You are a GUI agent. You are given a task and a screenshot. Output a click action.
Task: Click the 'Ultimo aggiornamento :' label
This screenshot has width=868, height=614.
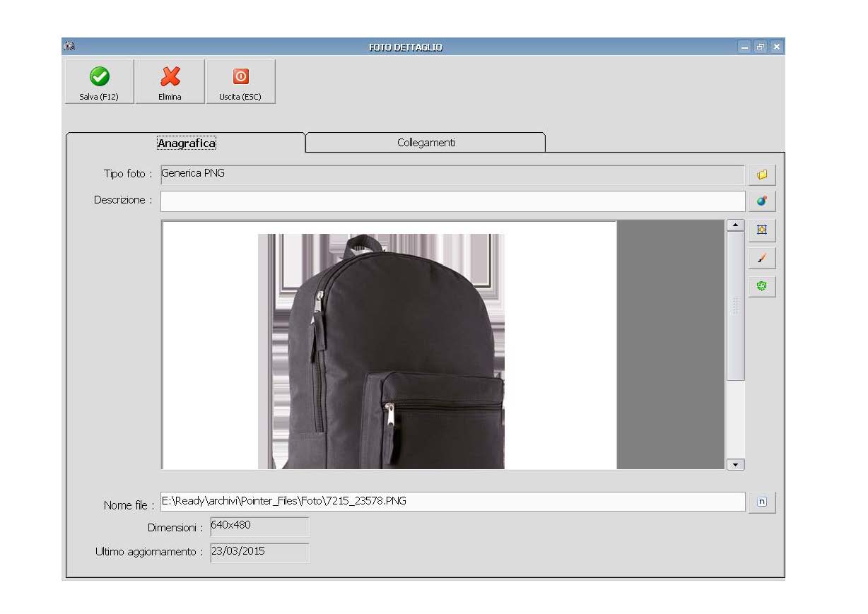click(x=149, y=552)
